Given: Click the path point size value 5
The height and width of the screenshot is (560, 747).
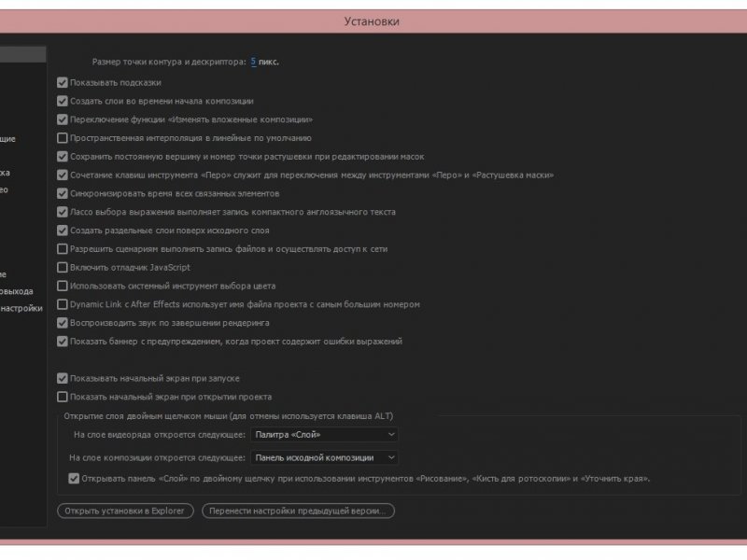Looking at the screenshot, I should click(253, 62).
